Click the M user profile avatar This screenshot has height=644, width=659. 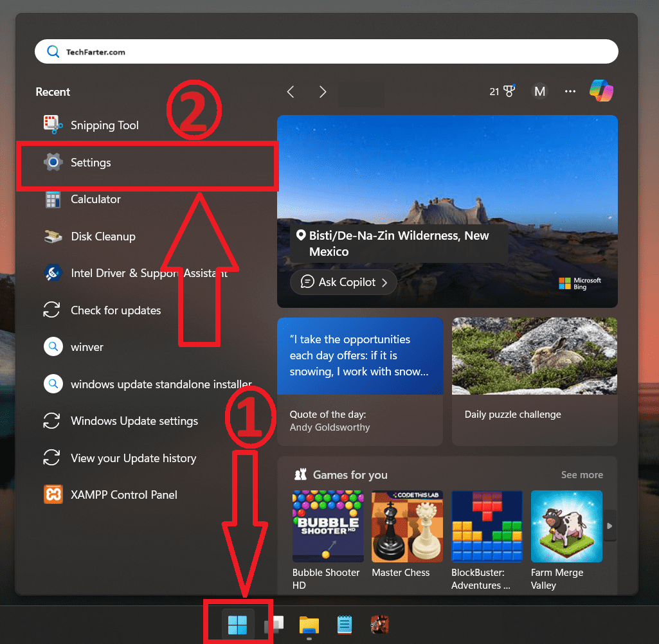click(x=539, y=92)
